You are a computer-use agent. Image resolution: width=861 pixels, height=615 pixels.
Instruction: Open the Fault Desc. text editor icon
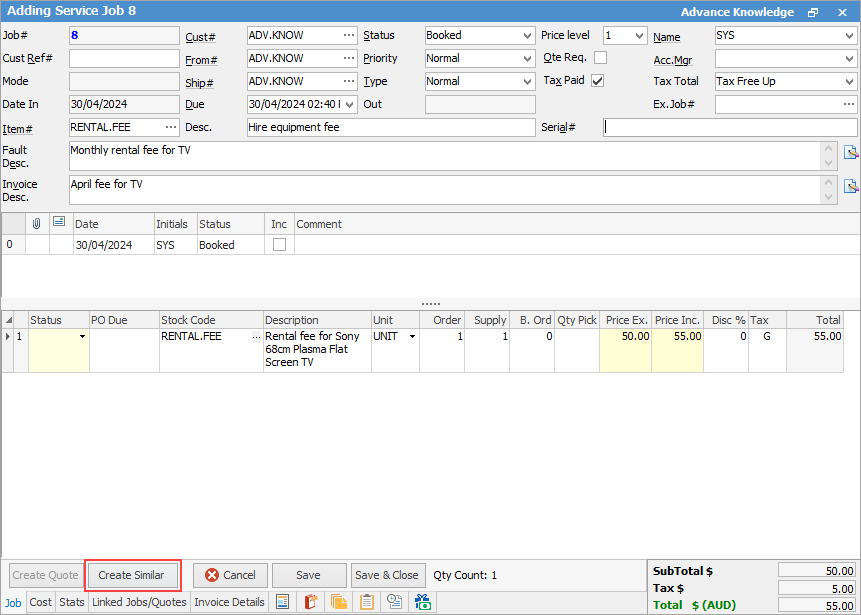point(851,153)
